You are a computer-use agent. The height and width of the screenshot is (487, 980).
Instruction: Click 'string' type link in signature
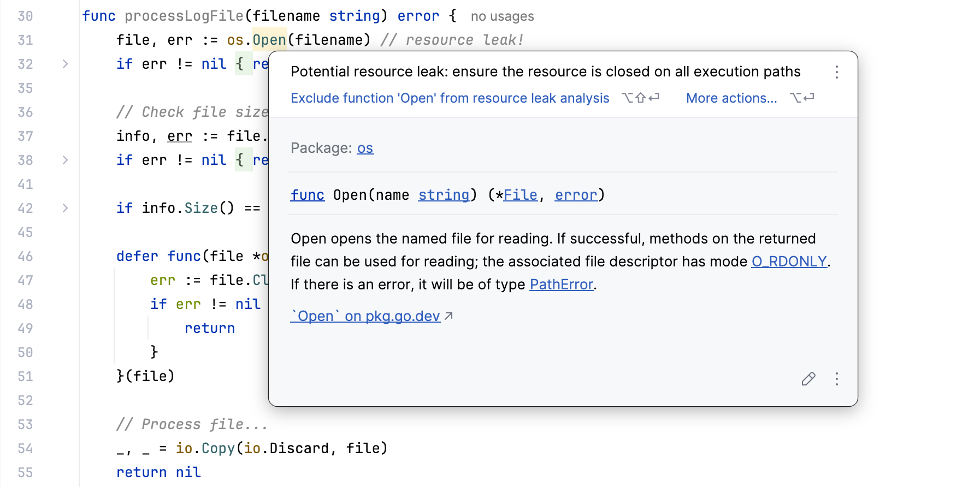pos(444,195)
